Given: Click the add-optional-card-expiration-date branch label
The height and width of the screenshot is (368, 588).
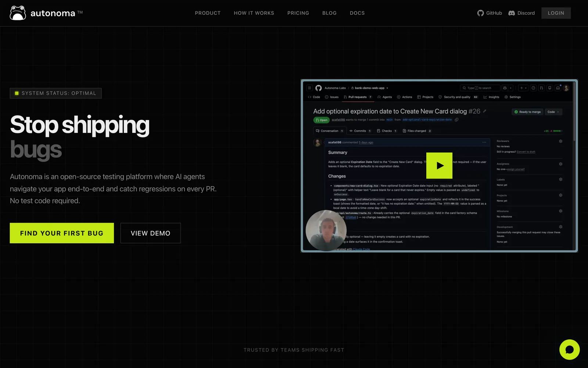Looking at the screenshot, I should 427,120.
